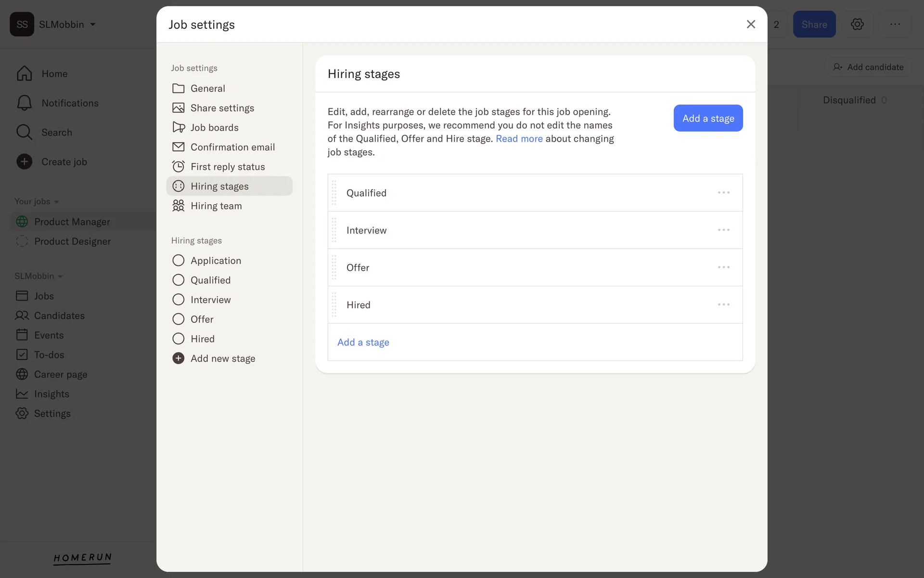Follow the Read more link

click(519, 139)
